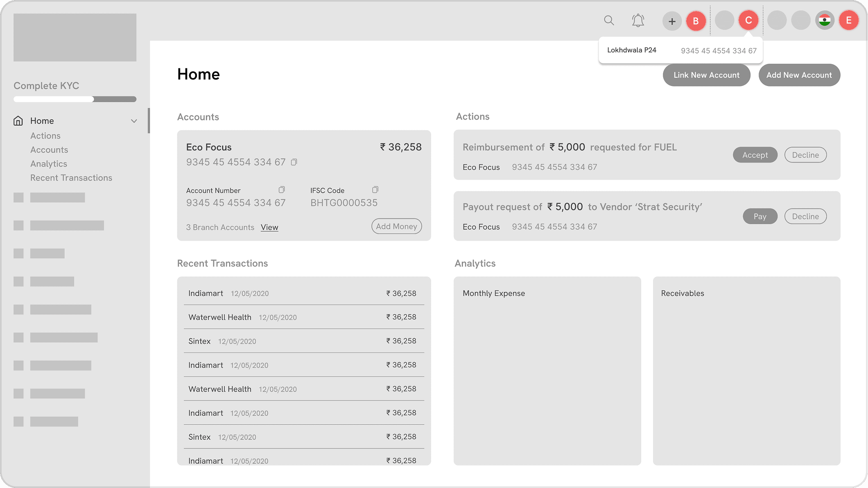Image resolution: width=868 pixels, height=488 pixels.
Task: Click the India flag icon
Action: 825,20
